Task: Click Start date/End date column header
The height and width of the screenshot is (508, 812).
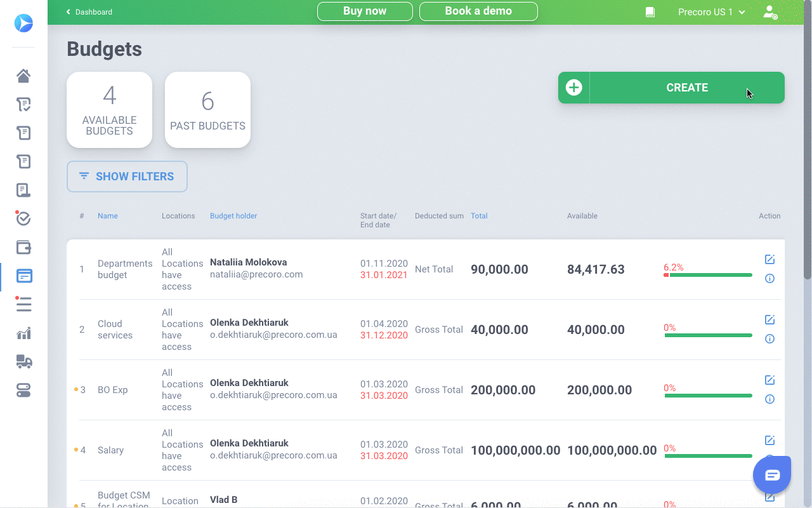Action: [378, 220]
